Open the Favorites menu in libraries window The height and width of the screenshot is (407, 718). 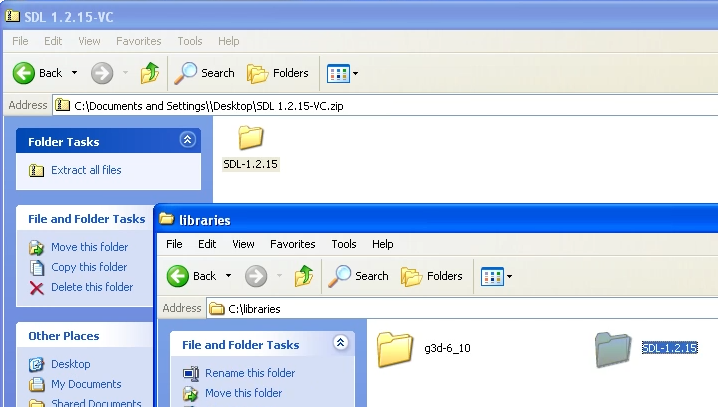tap(292, 244)
